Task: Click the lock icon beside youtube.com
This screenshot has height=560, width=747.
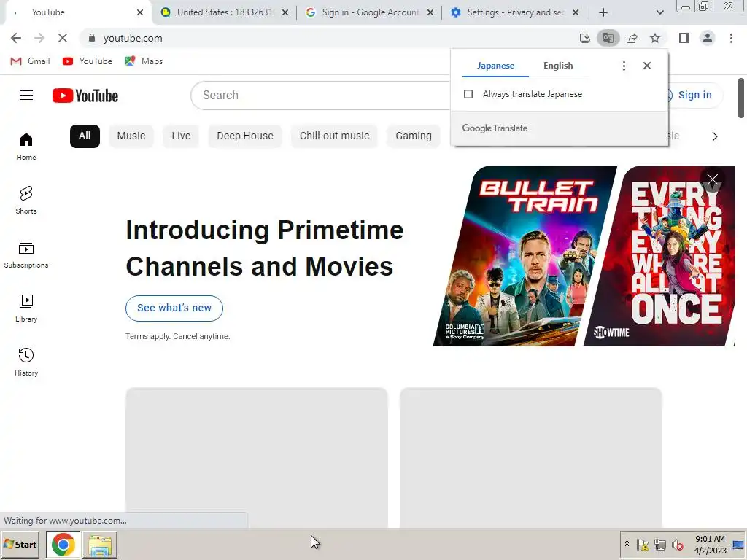Action: pyautogui.click(x=92, y=38)
